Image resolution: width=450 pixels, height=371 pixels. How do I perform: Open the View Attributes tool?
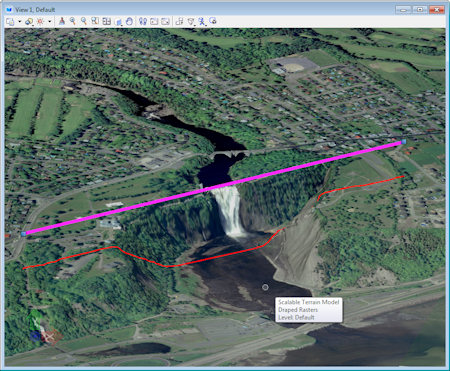click(x=10, y=22)
